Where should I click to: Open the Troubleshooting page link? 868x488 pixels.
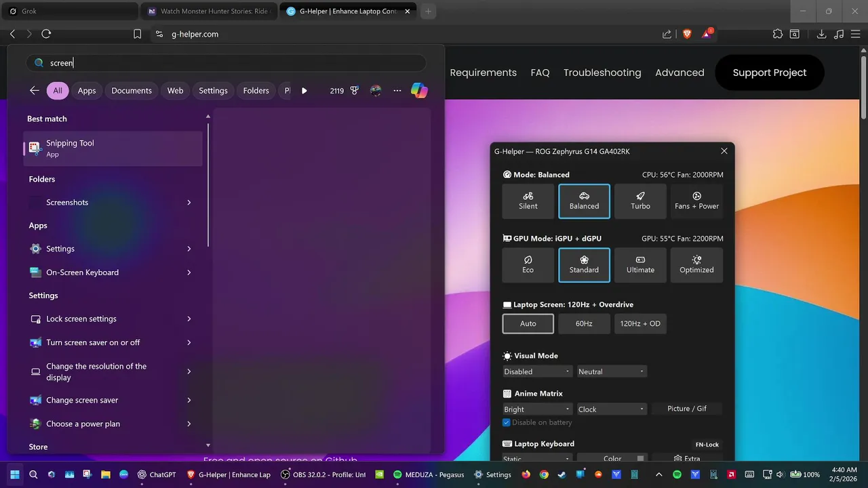pos(602,73)
